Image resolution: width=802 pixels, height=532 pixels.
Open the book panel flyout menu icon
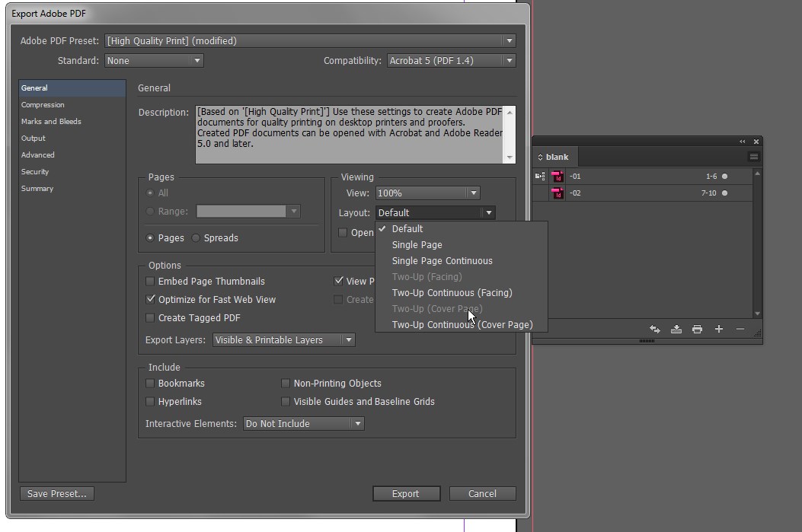tap(753, 157)
